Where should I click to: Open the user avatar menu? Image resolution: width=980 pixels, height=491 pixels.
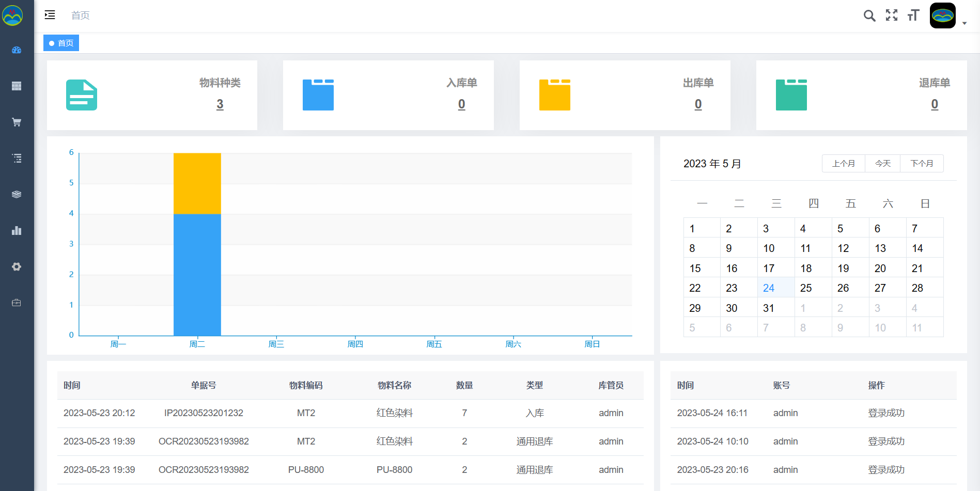pyautogui.click(x=943, y=15)
